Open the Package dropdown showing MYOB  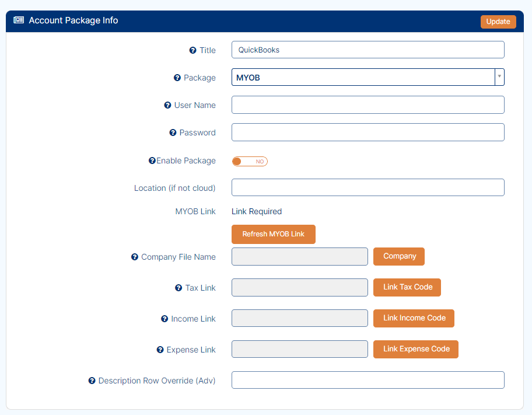point(367,77)
